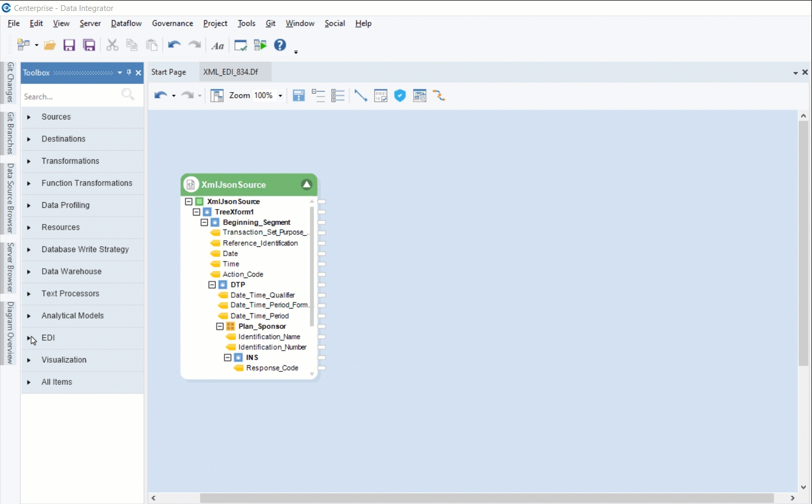Click the Toolbox search field

tap(70, 97)
